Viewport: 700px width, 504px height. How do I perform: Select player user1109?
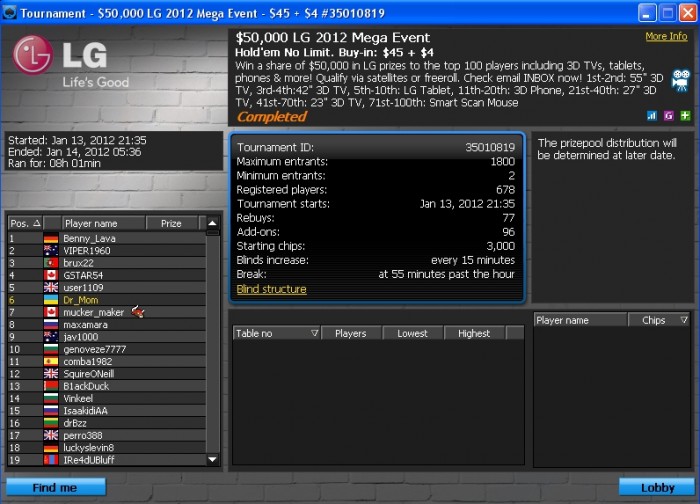(x=107, y=287)
